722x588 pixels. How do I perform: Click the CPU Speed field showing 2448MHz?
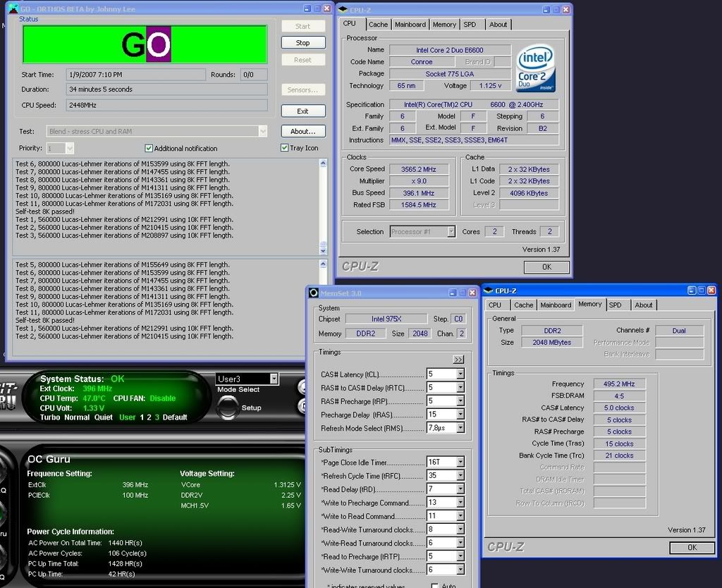tap(166, 105)
